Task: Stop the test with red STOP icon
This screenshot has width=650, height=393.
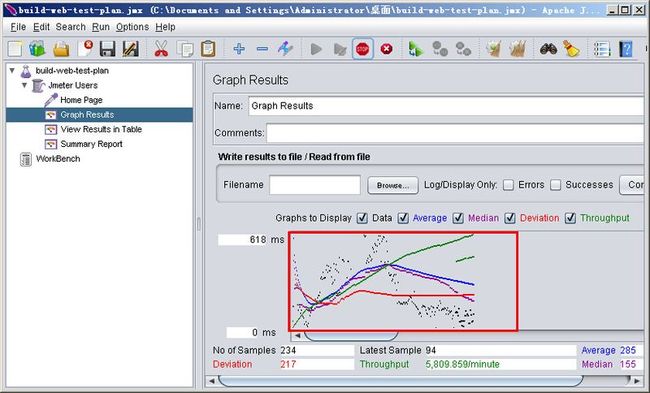Action: click(363, 49)
